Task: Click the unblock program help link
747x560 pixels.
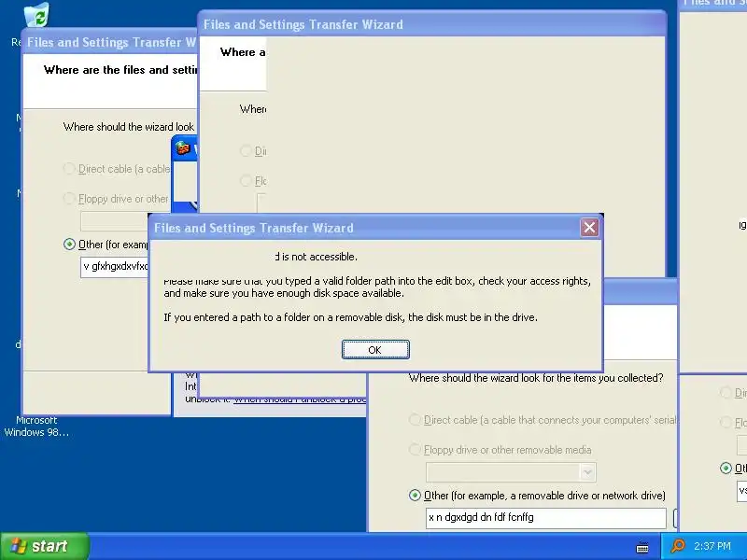Action: coord(300,399)
